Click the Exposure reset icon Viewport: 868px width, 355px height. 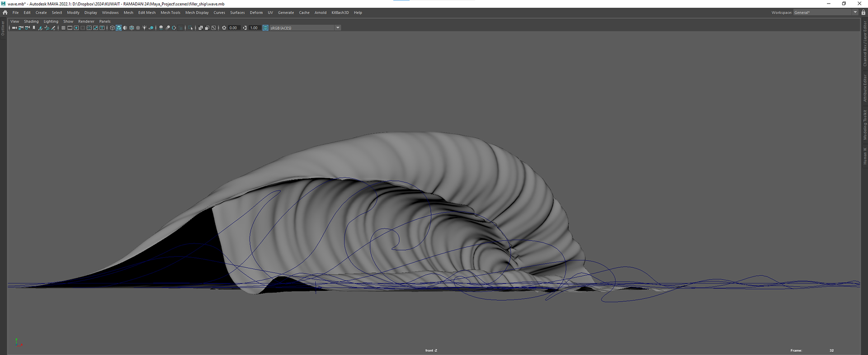pyautogui.click(x=224, y=28)
